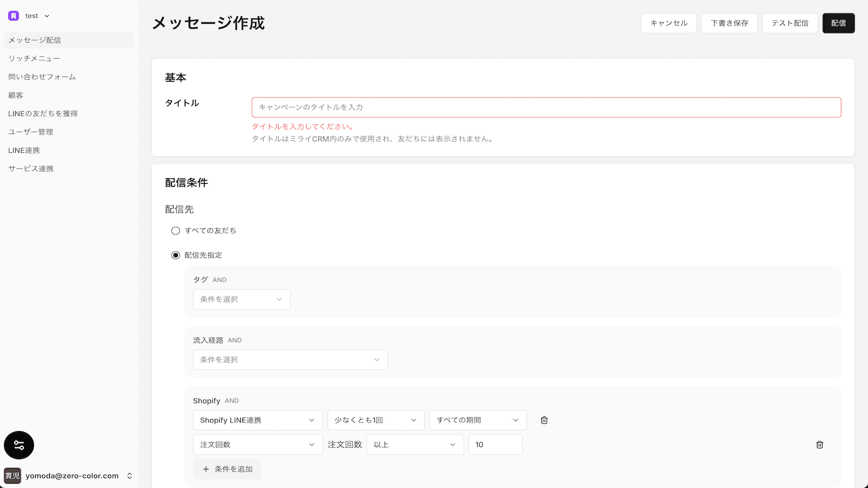The image size is (868, 488).
Task: Select the すべての友だち radio option
Action: [175, 230]
